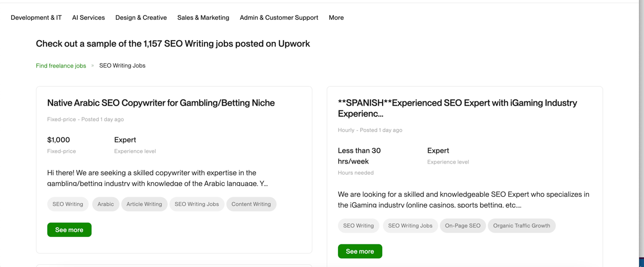Open the Design & Creative menu

(x=141, y=18)
